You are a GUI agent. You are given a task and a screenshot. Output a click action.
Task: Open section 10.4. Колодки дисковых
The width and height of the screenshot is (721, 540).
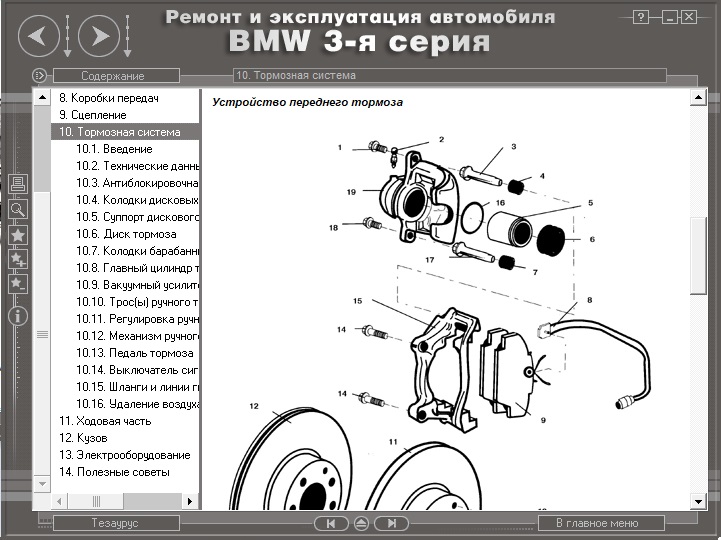click(x=137, y=200)
